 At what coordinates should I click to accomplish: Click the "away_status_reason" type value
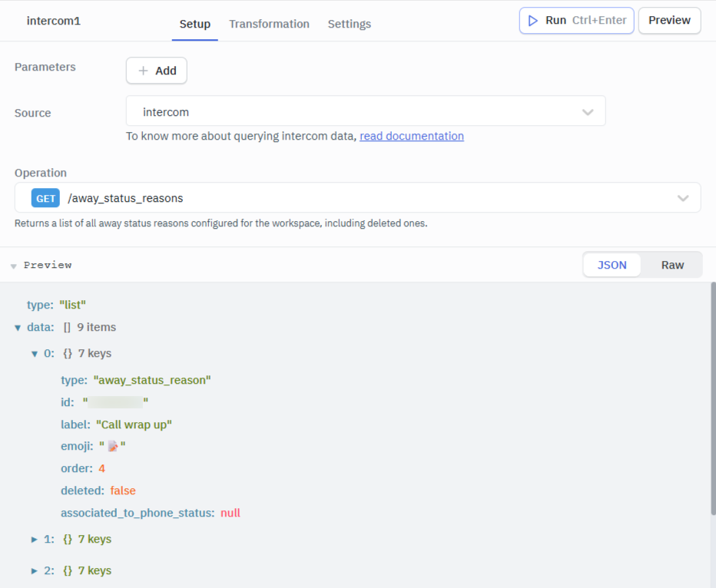tap(152, 380)
